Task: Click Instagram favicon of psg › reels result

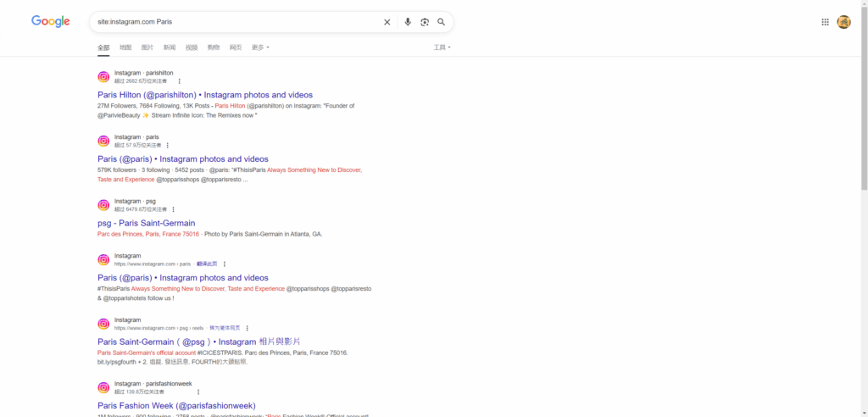Action: pyautogui.click(x=103, y=324)
